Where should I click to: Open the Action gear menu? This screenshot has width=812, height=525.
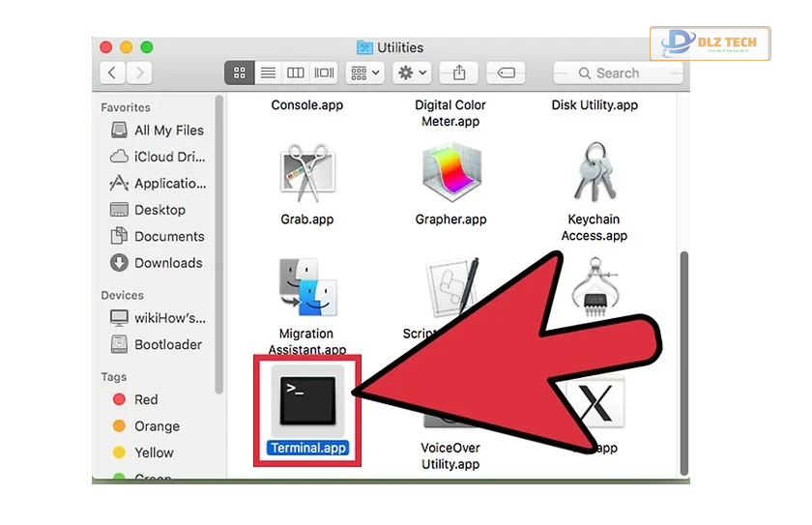pyautogui.click(x=412, y=73)
